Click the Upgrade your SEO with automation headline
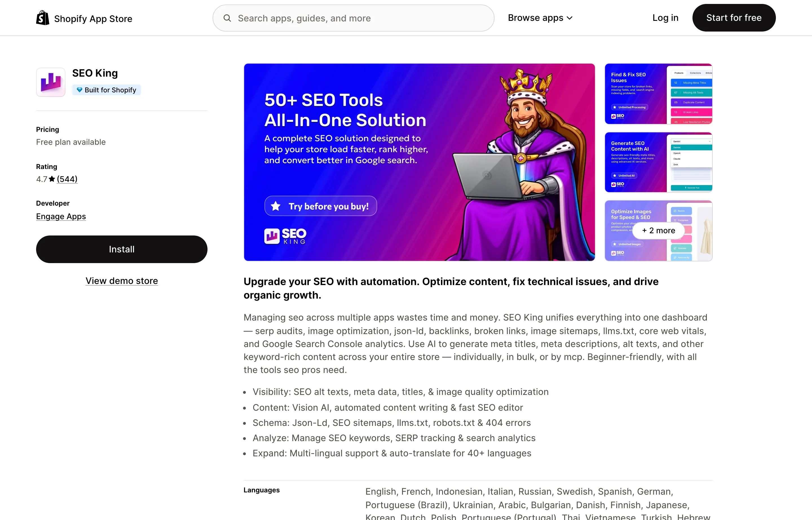 tap(451, 288)
